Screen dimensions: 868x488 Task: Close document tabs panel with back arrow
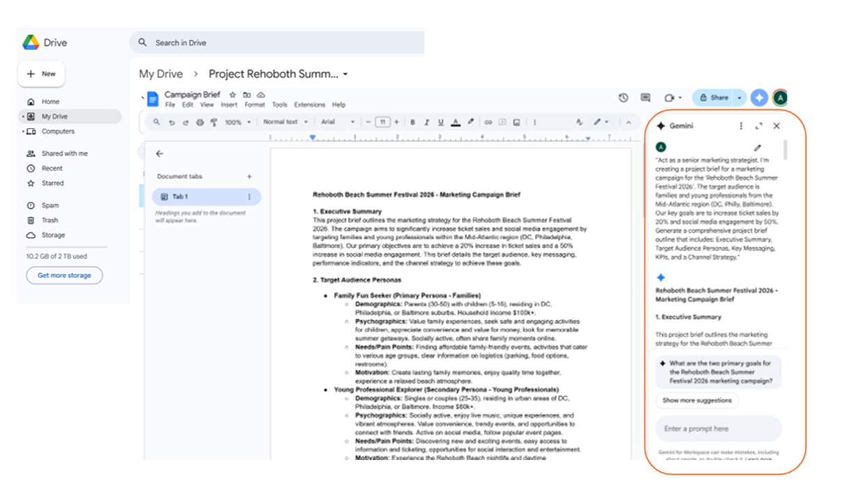pos(160,154)
